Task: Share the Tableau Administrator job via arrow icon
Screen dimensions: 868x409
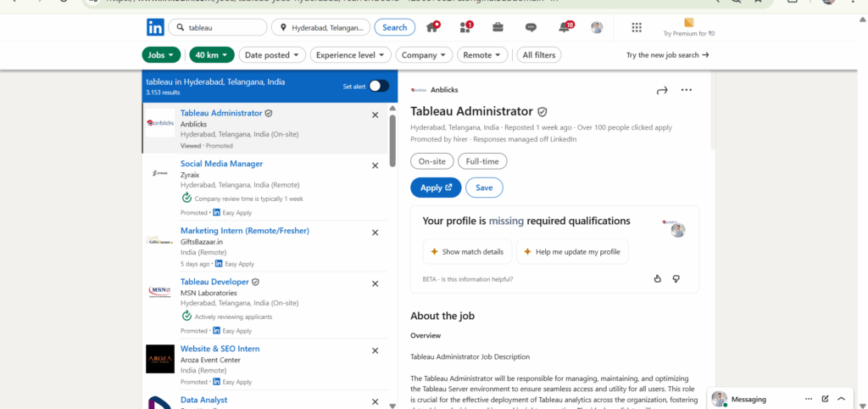Action: coord(662,90)
